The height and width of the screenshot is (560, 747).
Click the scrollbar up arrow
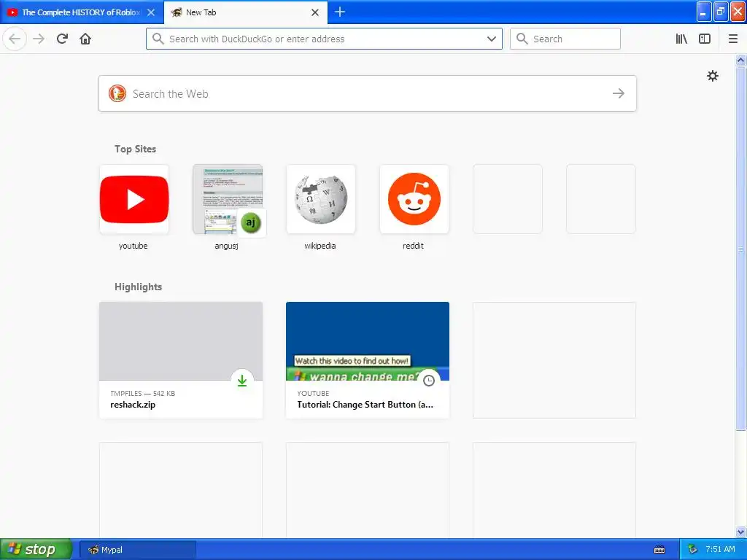tap(740, 60)
